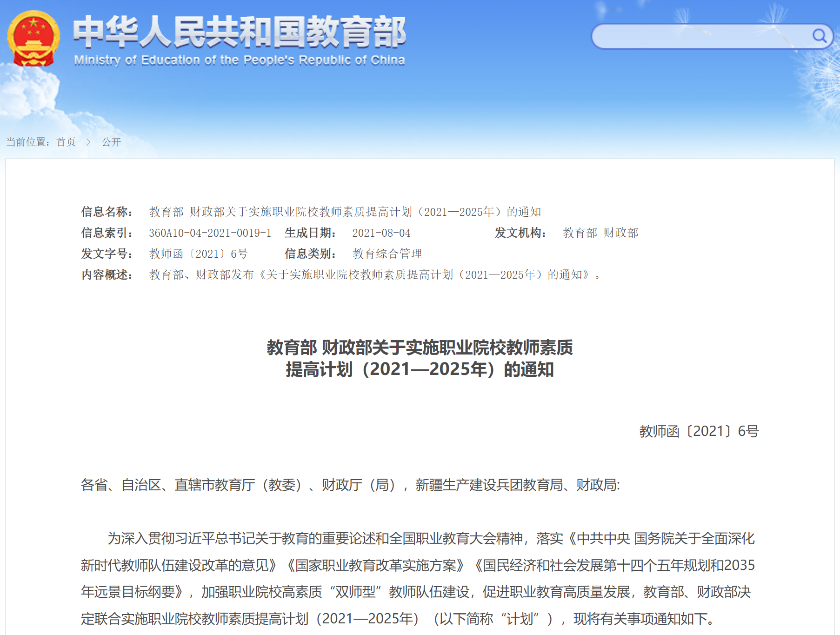This screenshot has height=635, width=840.
Task: Click the 当前位置 breadcrumb label
Action: tap(28, 142)
